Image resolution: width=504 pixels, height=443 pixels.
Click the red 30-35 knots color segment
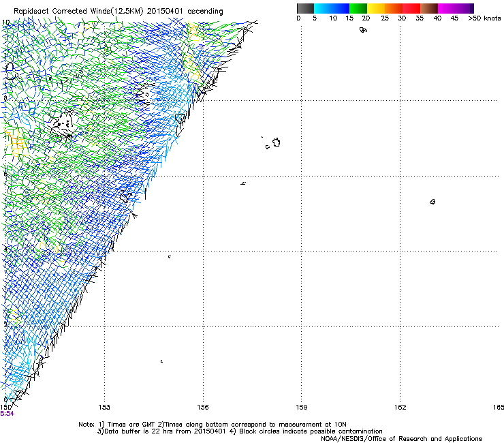(x=411, y=8)
